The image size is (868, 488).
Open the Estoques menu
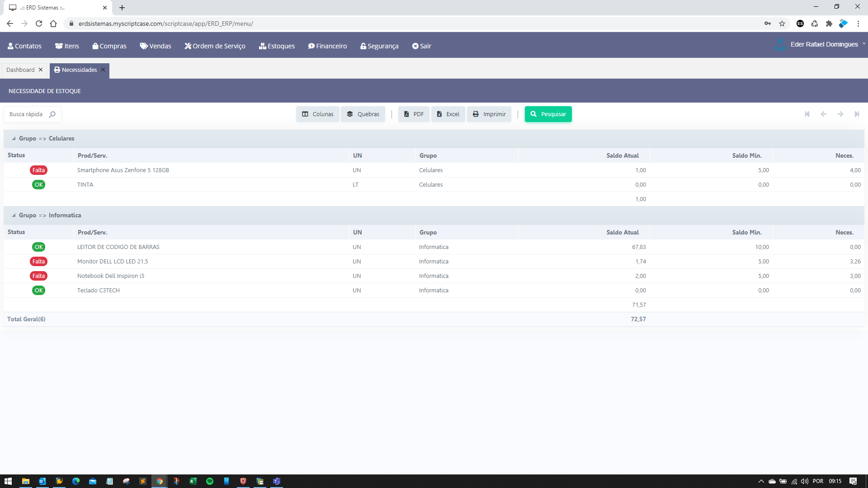(277, 46)
